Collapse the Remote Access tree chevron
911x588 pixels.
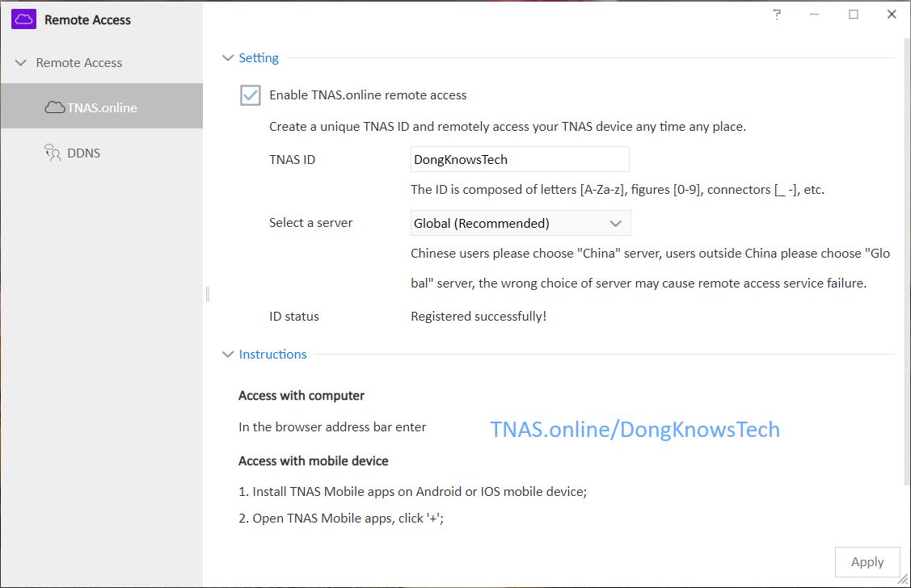pos(20,63)
